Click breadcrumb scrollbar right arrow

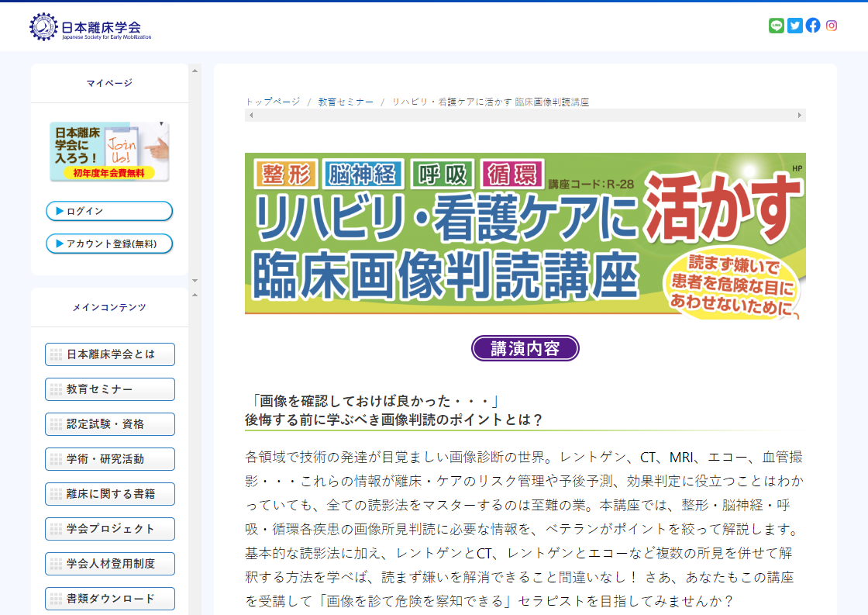800,116
